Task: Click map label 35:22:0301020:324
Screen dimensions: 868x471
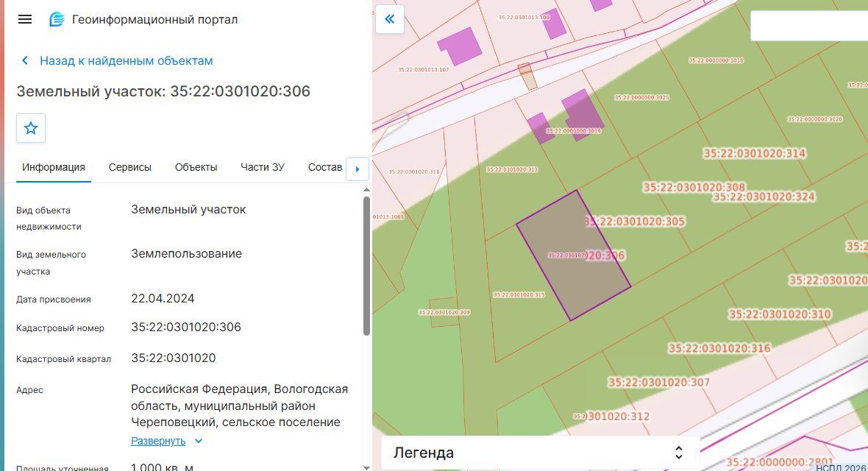Action: tap(764, 196)
